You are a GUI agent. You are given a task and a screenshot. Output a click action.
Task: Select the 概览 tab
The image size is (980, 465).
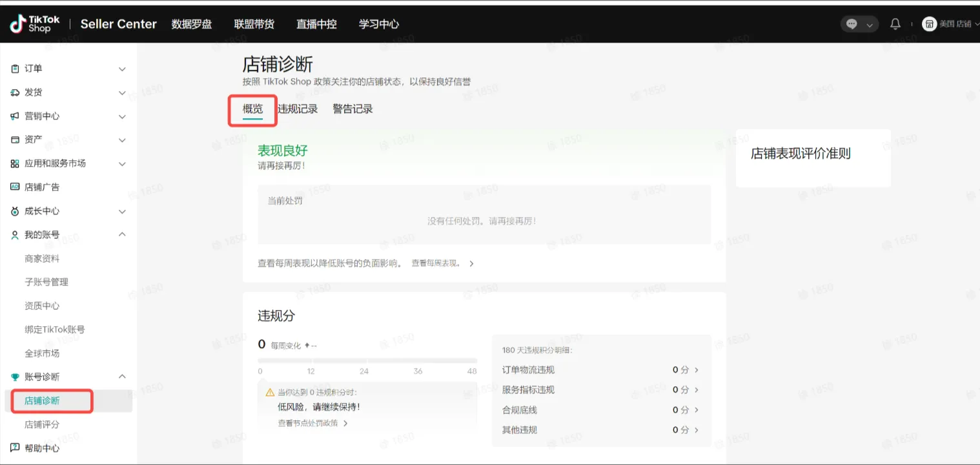tap(253, 109)
